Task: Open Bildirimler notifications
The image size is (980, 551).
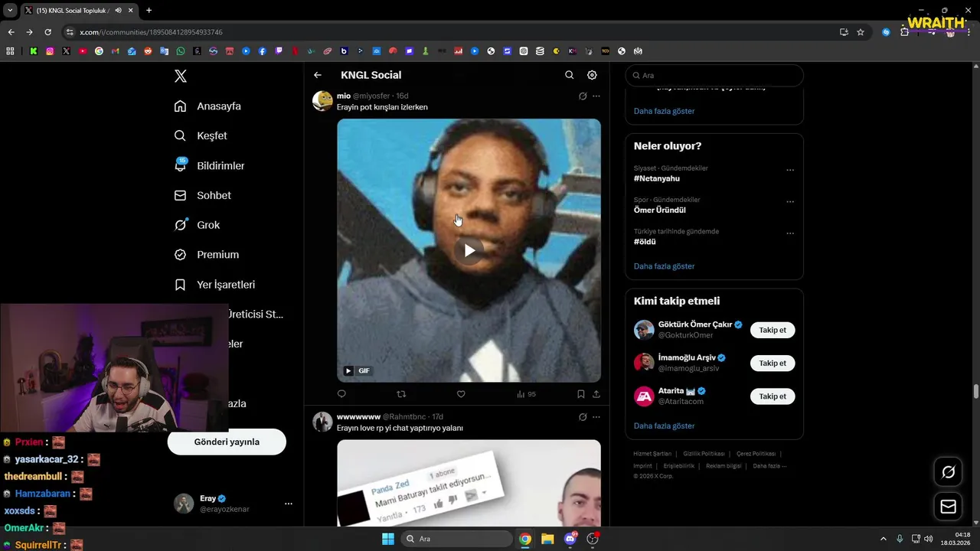Action: click(x=209, y=165)
